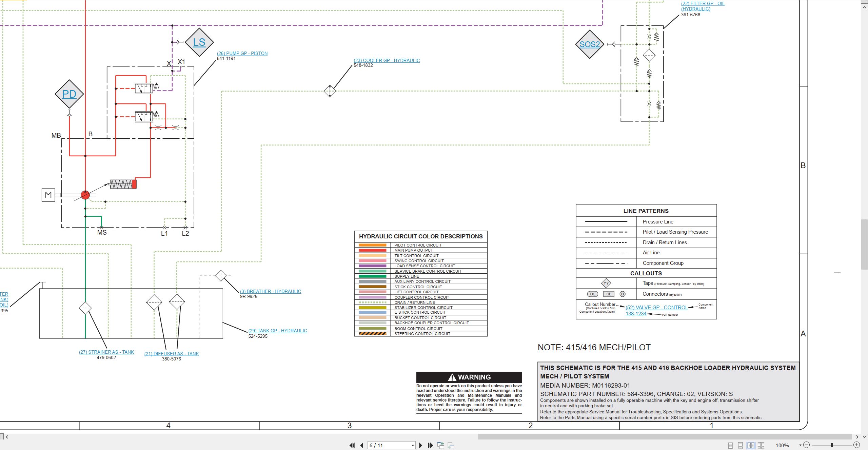Open the (3) BREATHER - HYDRAULIC link

(x=270, y=291)
